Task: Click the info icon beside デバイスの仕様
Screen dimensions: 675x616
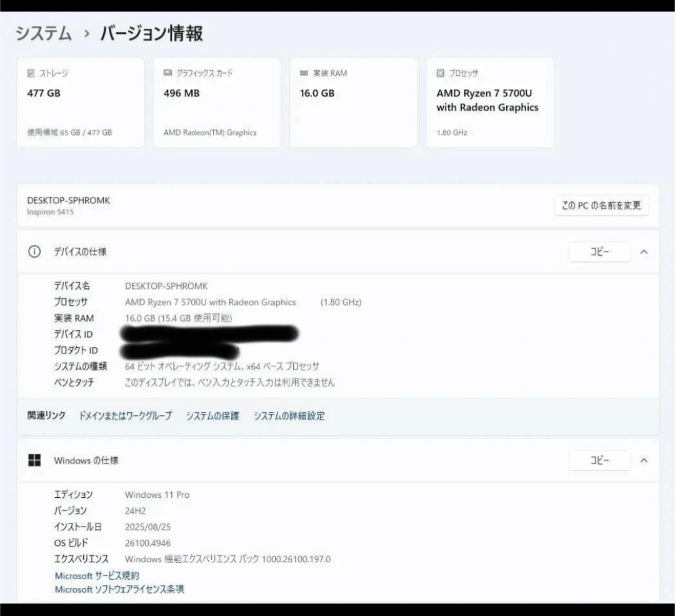Action: tap(34, 251)
